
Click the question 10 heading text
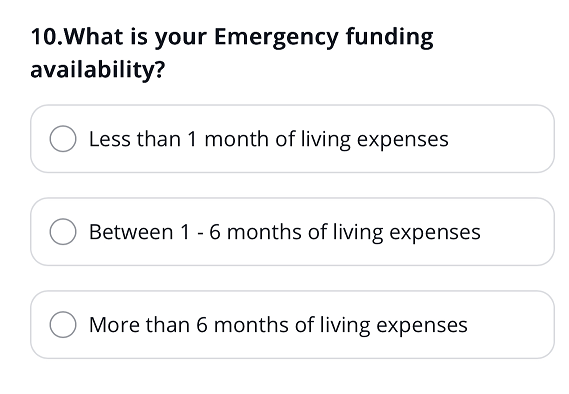click(232, 53)
